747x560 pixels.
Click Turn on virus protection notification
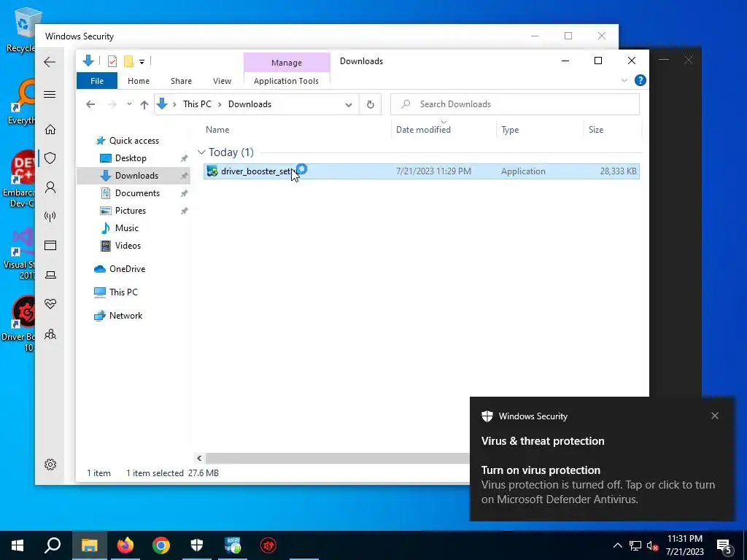[x=602, y=484]
